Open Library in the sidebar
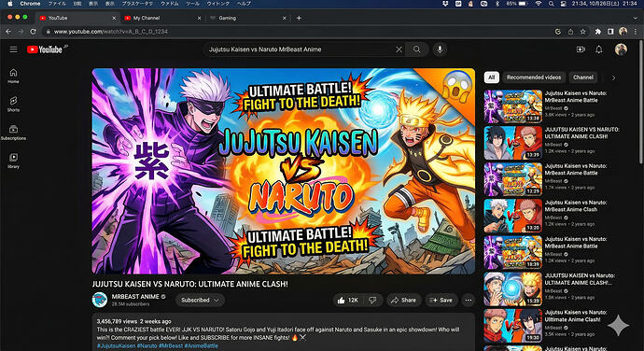The height and width of the screenshot is (351, 644). point(13,161)
